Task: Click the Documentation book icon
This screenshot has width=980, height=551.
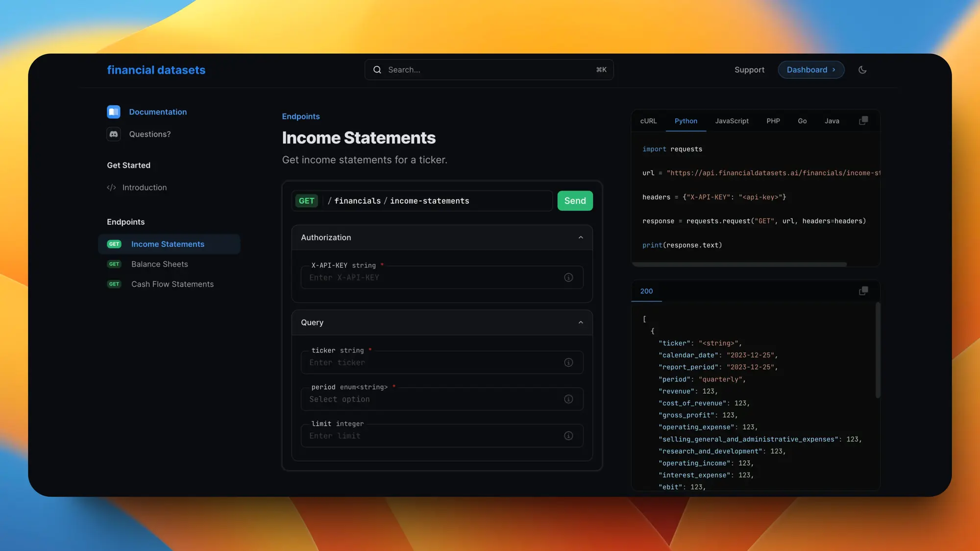Action: [x=114, y=112]
